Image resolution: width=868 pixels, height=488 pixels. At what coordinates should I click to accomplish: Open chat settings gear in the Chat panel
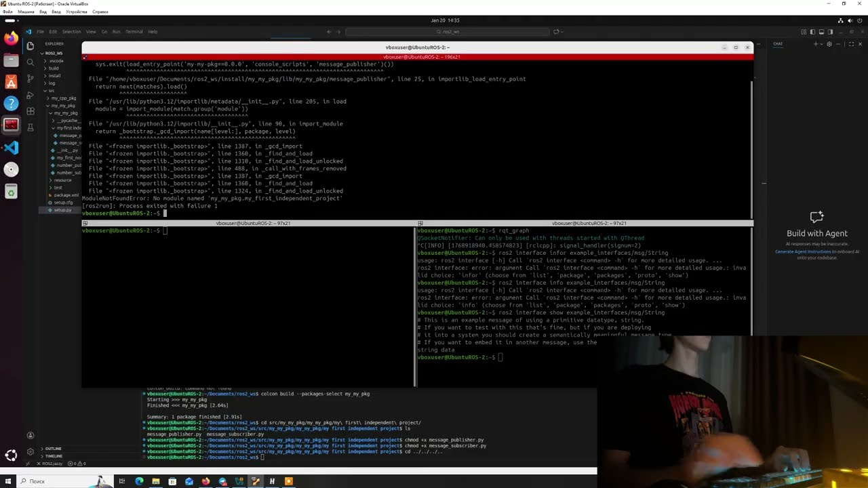(x=829, y=44)
